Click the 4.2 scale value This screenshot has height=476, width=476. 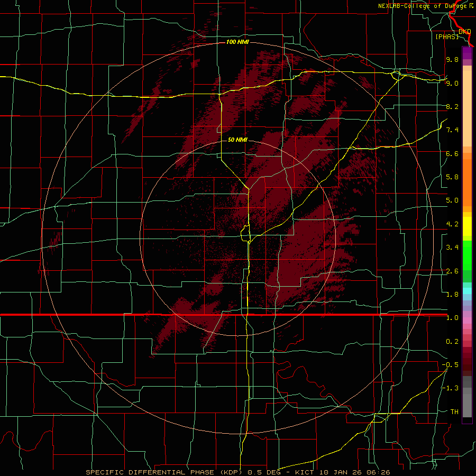452,224
